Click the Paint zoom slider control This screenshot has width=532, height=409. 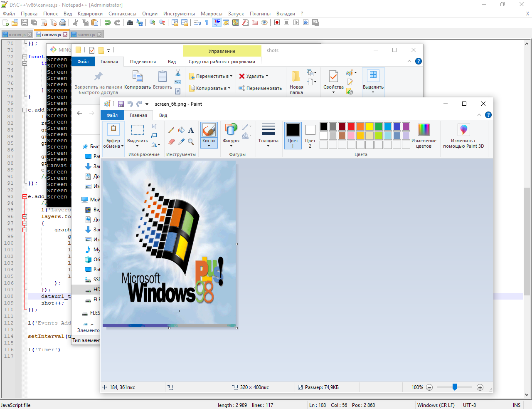tap(455, 387)
